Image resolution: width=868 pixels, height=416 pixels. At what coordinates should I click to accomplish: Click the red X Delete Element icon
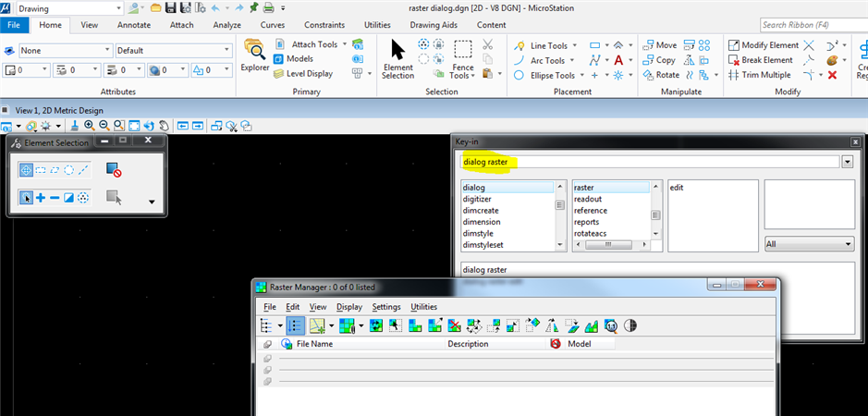point(832,75)
